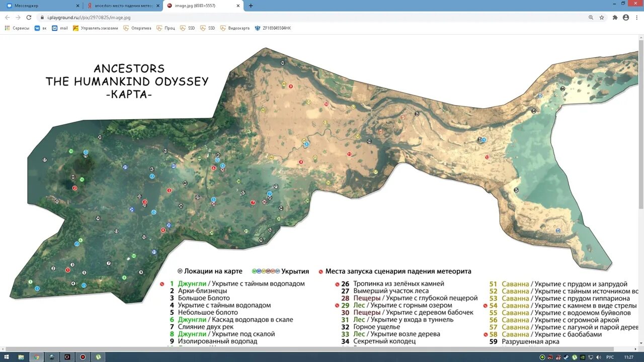The image size is (644, 362).
Task: Switch the РУС input language indicator
Action: pos(610,357)
